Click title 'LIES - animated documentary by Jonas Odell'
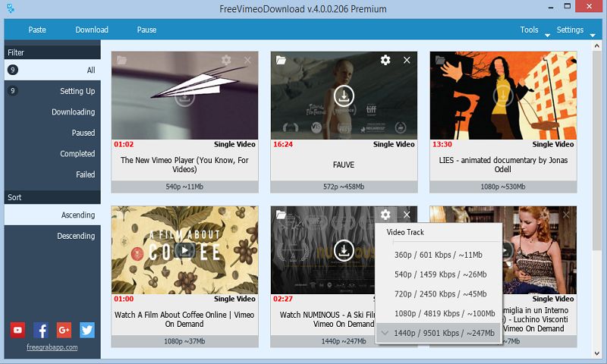The image size is (607, 364). 503,165
